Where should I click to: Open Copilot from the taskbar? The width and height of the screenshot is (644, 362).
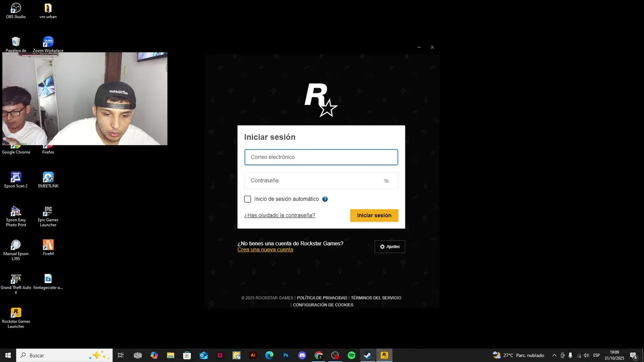point(154,355)
